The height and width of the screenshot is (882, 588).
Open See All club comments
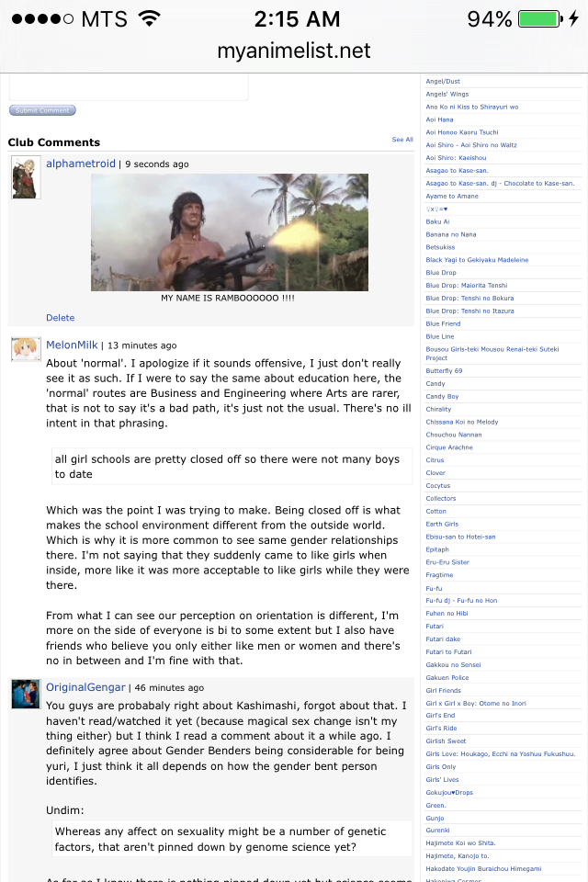point(402,140)
